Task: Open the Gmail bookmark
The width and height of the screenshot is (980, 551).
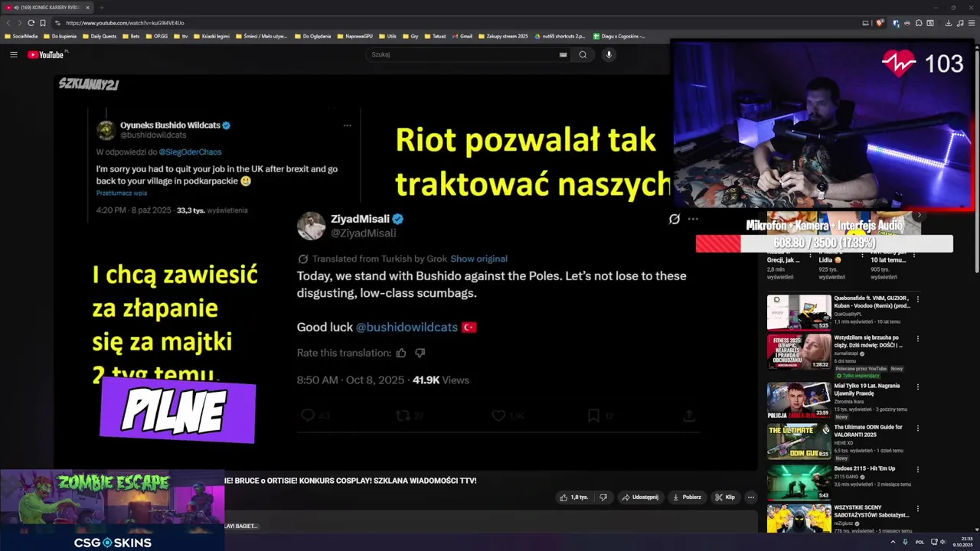Action: [462, 36]
